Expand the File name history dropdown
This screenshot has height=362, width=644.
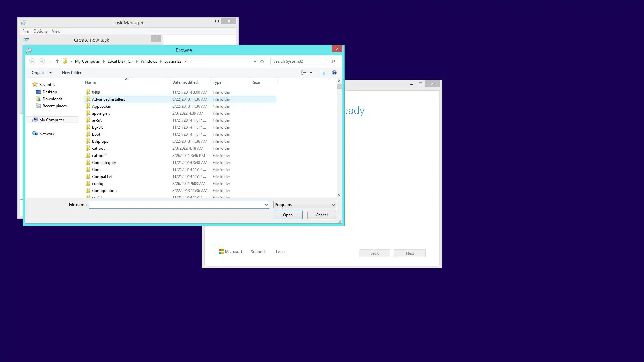pos(266,205)
